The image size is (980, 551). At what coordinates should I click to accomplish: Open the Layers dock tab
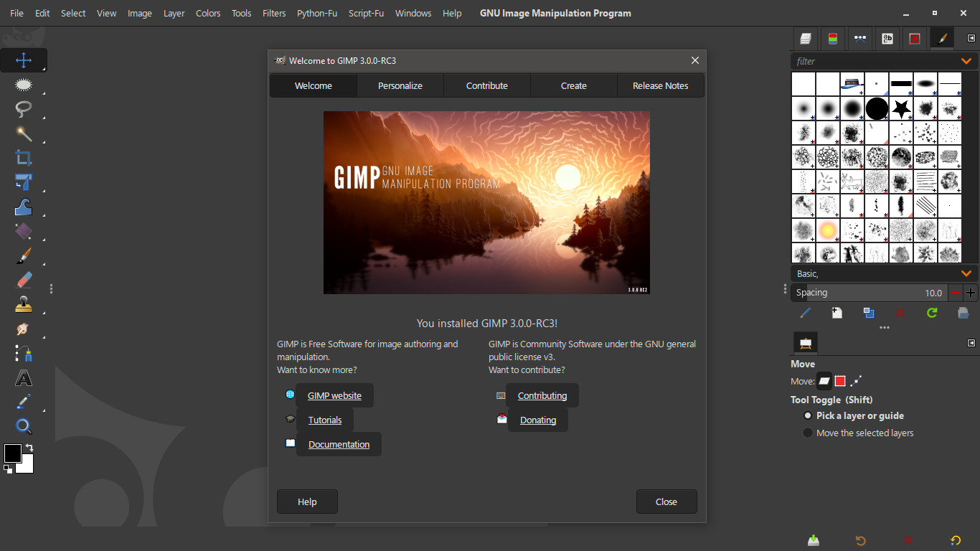point(806,39)
